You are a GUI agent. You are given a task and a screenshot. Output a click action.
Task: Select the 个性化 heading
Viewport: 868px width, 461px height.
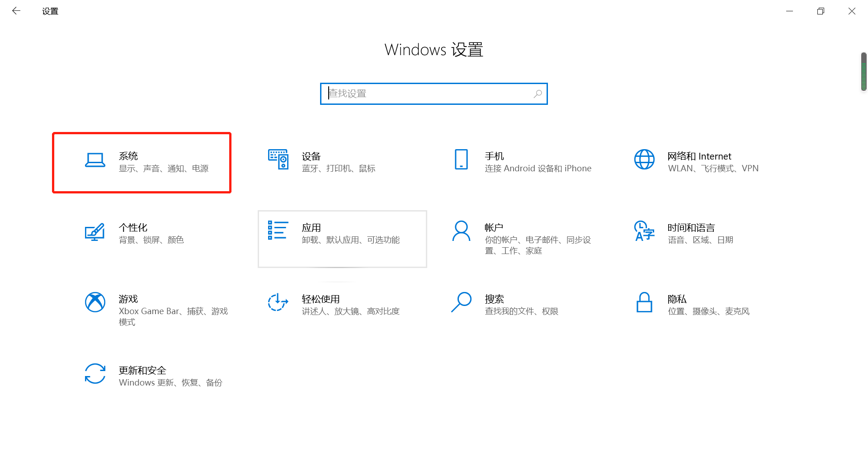tap(133, 227)
